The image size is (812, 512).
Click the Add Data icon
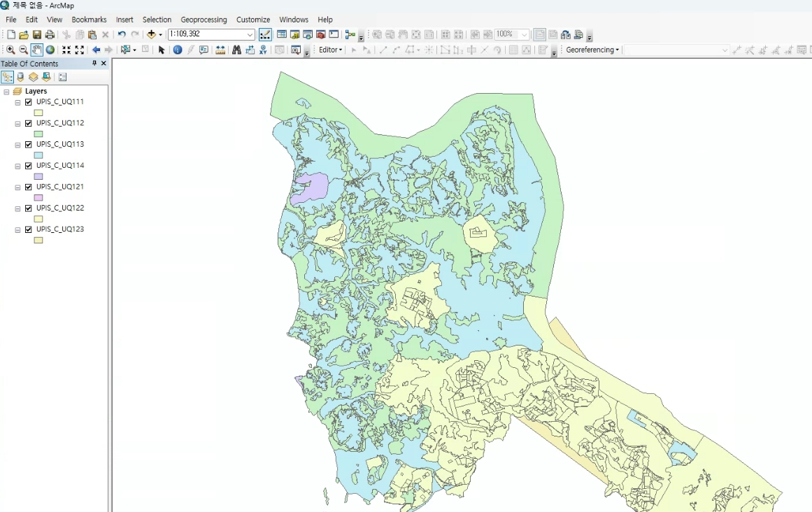point(152,34)
